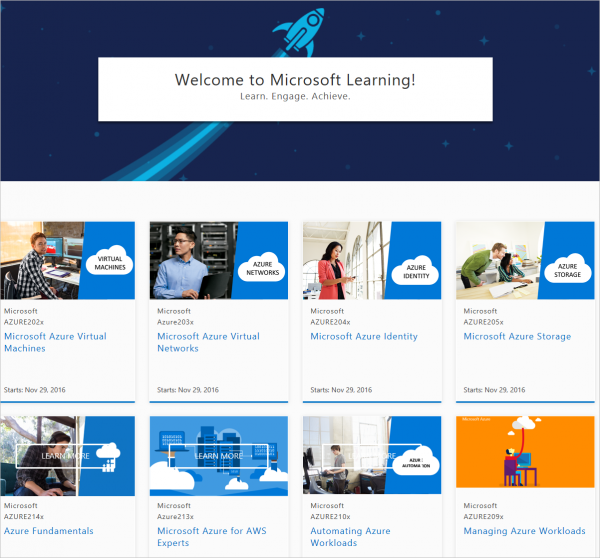Open the Microsoft Azure Storage course link
This screenshot has height=558, width=600.
click(x=517, y=336)
